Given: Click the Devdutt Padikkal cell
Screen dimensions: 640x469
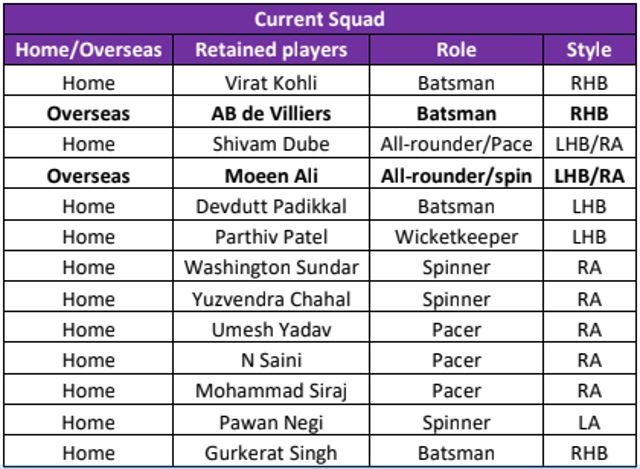Looking at the screenshot, I should click(271, 205).
